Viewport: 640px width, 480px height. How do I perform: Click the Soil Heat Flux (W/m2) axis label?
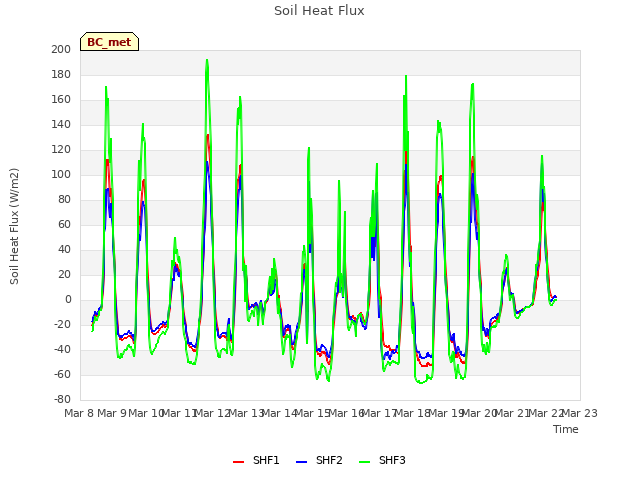click(14, 226)
